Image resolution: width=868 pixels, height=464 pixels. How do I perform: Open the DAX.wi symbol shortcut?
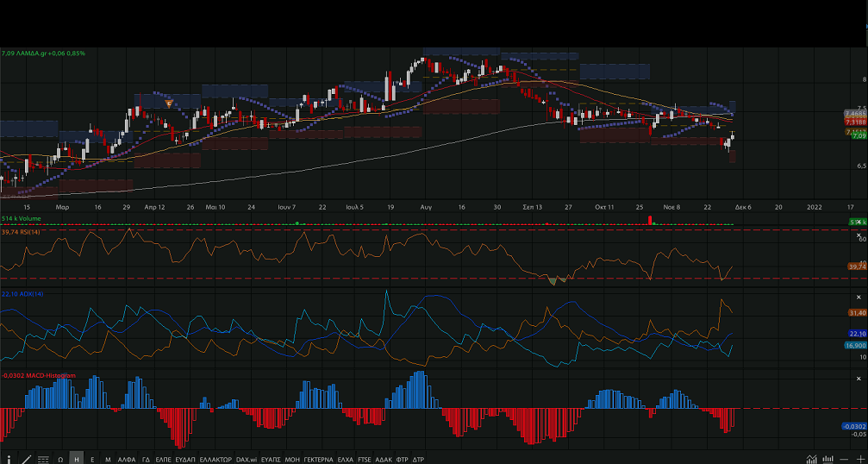click(x=247, y=460)
